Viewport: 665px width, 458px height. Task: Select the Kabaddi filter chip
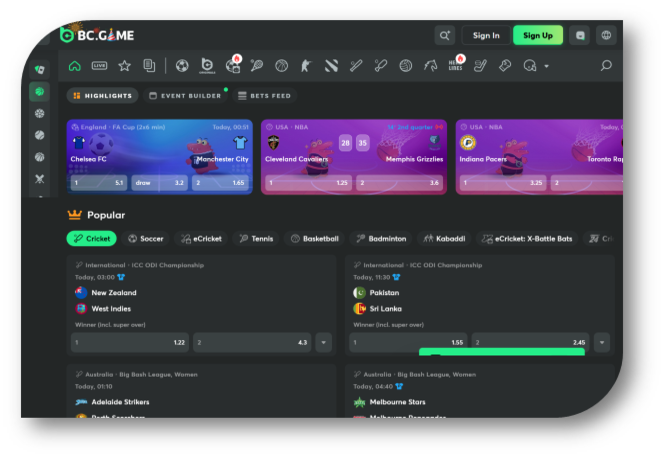coord(443,239)
